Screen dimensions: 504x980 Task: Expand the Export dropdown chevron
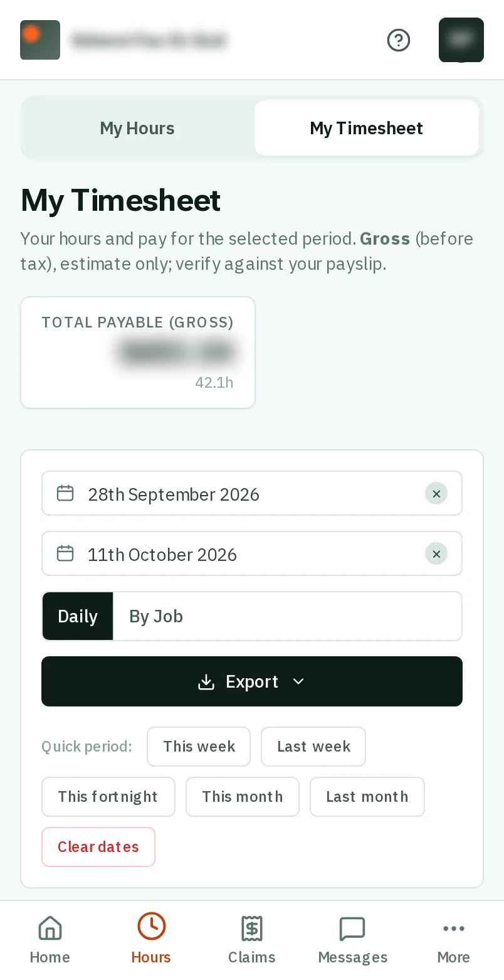click(298, 681)
